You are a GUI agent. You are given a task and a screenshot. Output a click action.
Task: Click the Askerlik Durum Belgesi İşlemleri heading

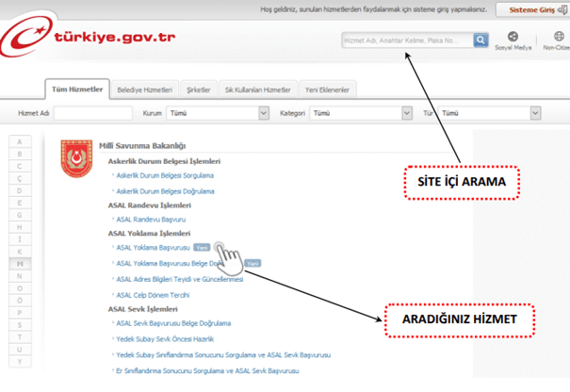point(164,161)
